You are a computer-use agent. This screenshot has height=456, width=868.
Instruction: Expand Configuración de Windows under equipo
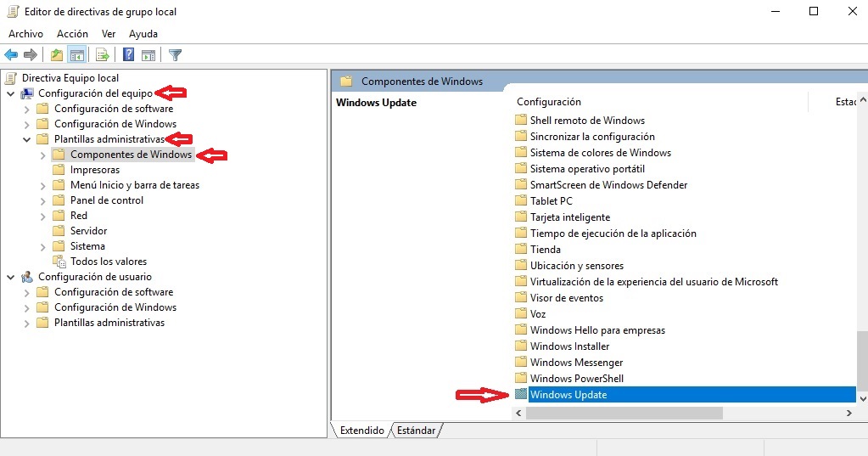(26, 124)
